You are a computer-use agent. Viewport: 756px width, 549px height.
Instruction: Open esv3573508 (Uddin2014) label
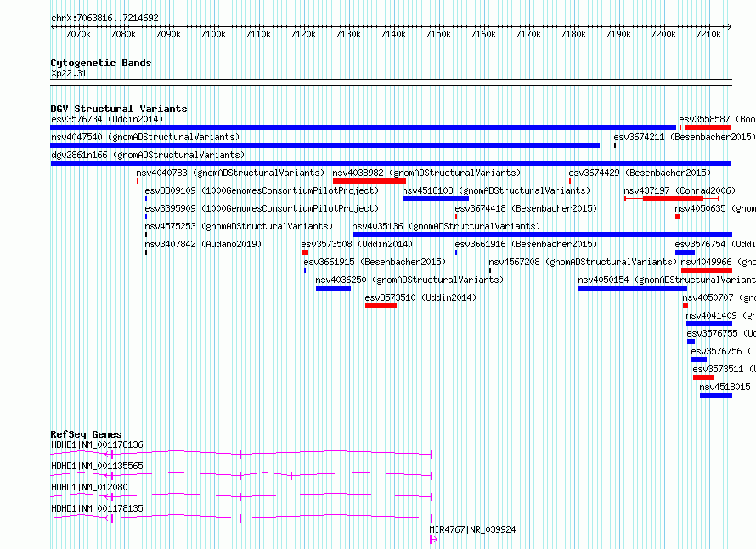(357, 244)
